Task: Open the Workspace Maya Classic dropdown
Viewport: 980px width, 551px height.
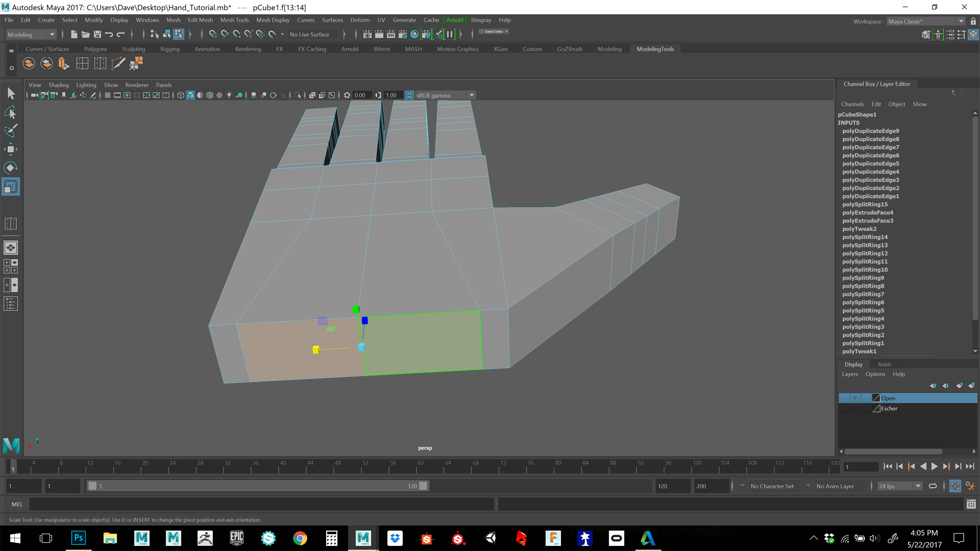Action: [x=926, y=21]
